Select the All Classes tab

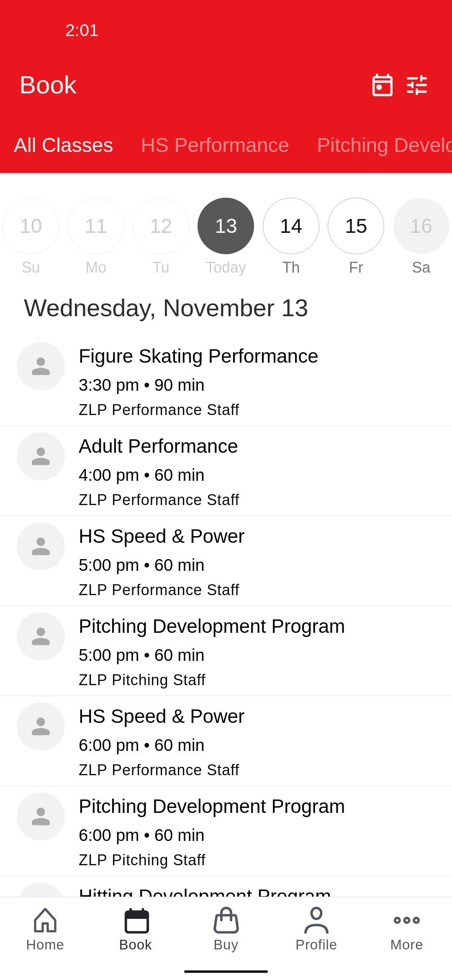coord(64,145)
